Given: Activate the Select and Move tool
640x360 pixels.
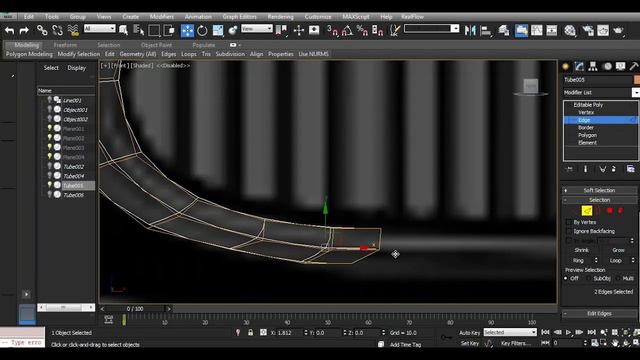Looking at the screenshot, I should coord(187,30).
